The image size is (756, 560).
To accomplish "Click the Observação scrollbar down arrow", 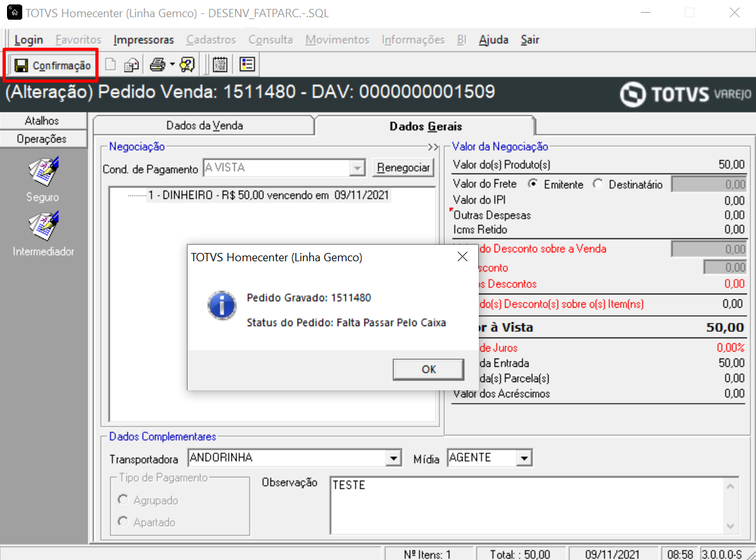I will click(731, 525).
